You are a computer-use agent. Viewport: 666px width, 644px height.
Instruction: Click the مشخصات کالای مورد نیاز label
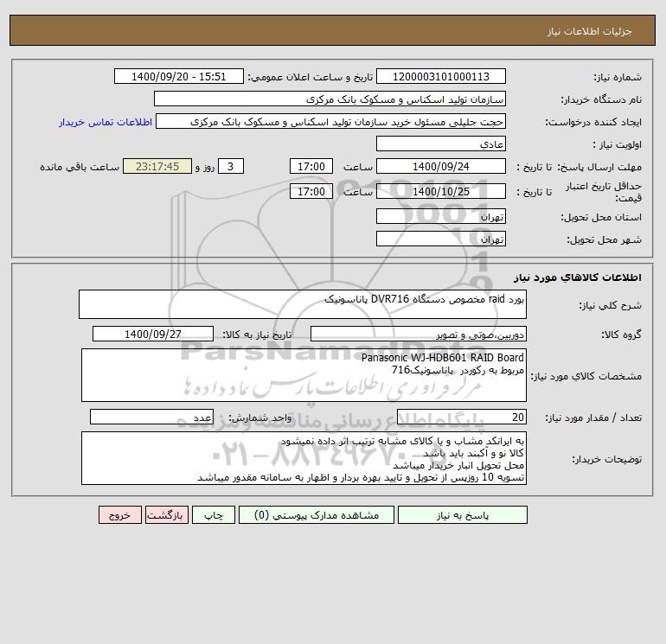coord(586,376)
